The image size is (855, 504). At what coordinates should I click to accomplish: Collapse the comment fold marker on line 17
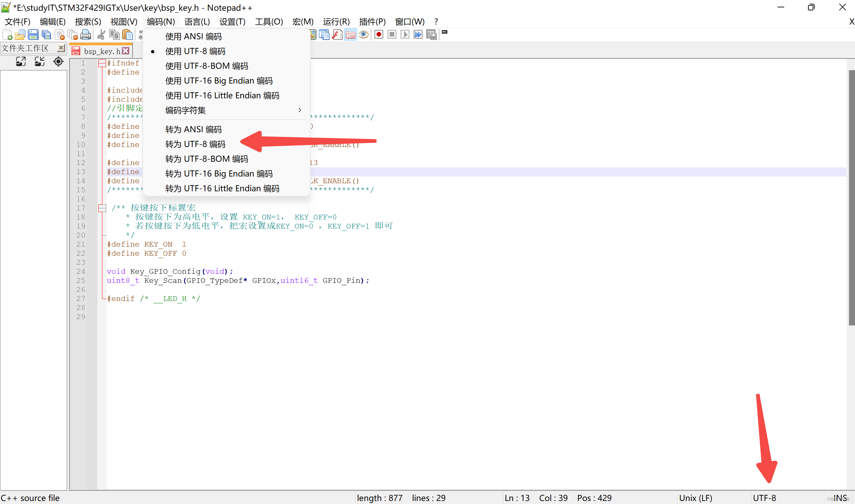click(x=102, y=208)
